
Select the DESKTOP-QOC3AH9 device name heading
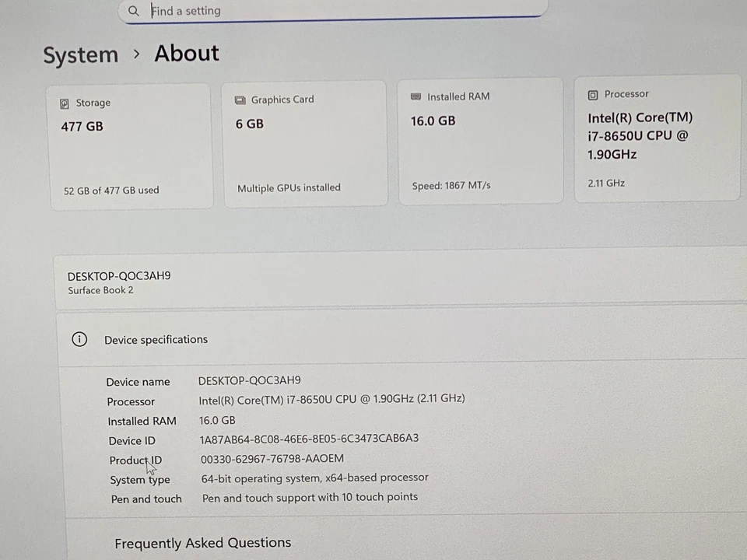pos(119,276)
